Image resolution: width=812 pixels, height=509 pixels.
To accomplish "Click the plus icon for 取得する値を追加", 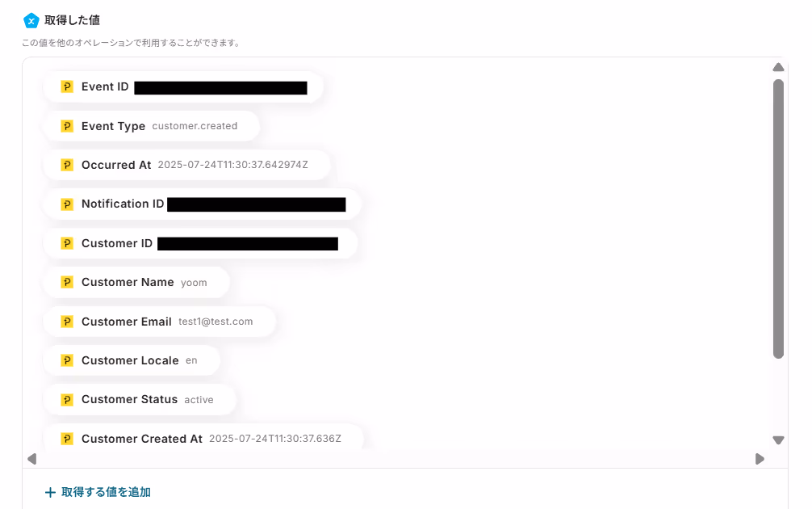I will point(50,492).
